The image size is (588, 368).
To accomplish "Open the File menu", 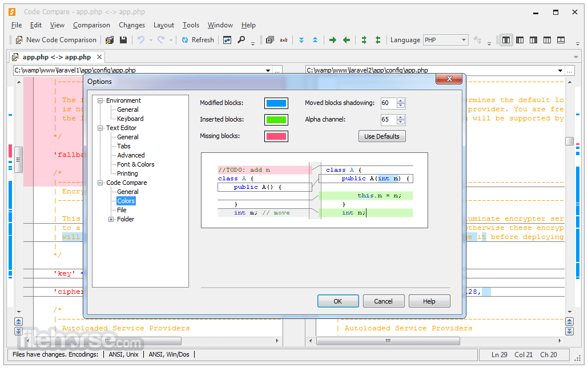I will 17,25.
